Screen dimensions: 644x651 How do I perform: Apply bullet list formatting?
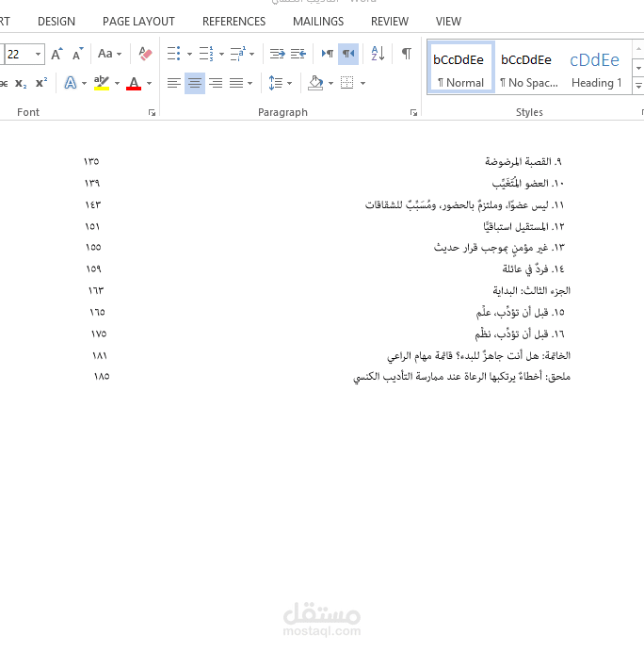pos(174,54)
